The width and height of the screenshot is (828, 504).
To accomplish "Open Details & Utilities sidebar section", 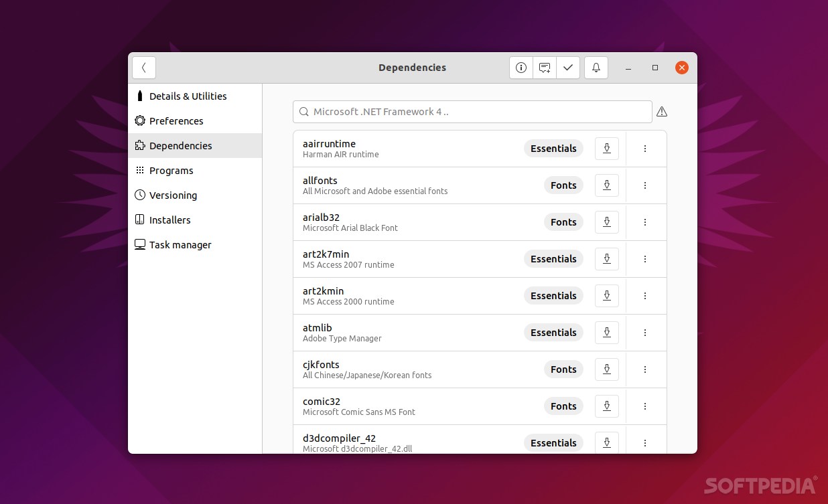I will pyautogui.click(x=195, y=96).
